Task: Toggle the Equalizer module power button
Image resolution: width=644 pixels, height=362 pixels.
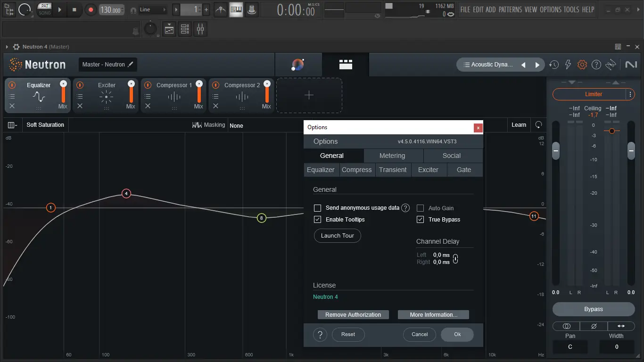Action: (12, 85)
